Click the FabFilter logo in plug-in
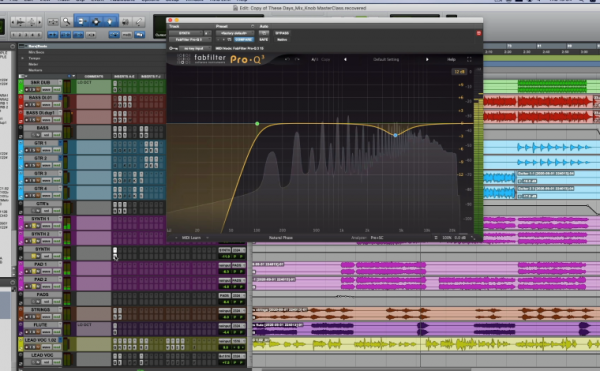This screenshot has height=371, width=600. coord(183,59)
